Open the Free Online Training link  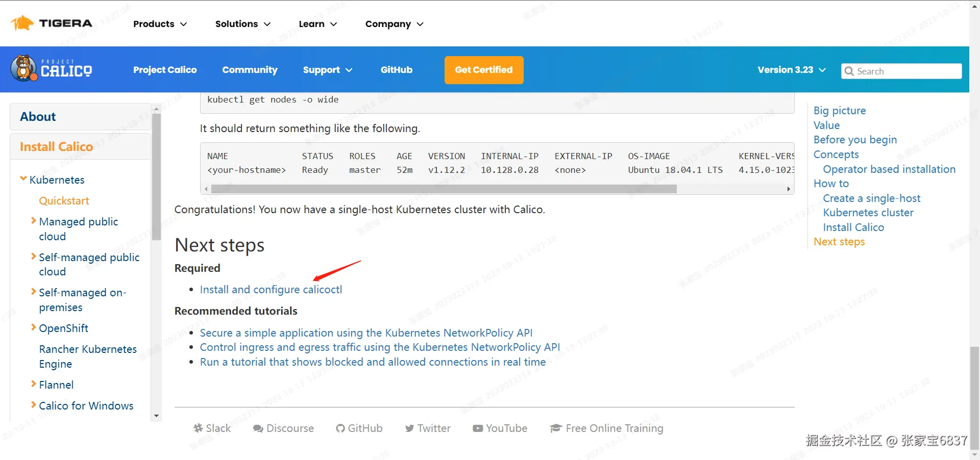pyautogui.click(x=607, y=428)
